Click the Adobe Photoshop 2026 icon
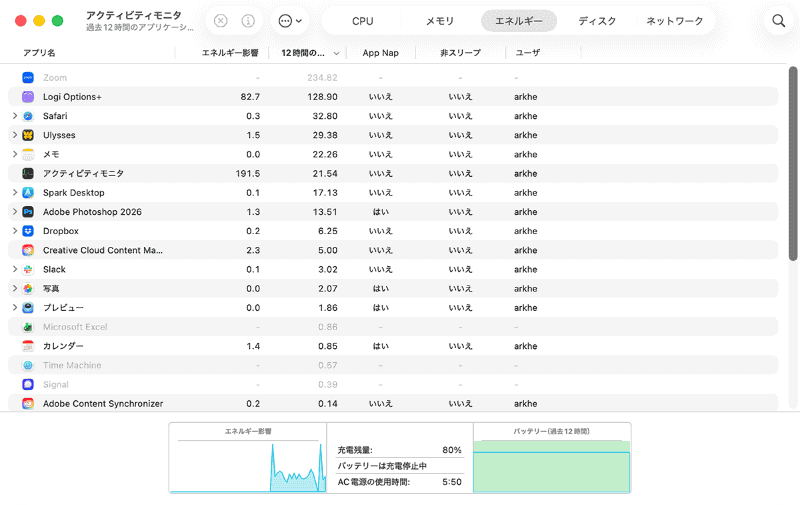This screenshot has width=800, height=505. click(x=28, y=212)
